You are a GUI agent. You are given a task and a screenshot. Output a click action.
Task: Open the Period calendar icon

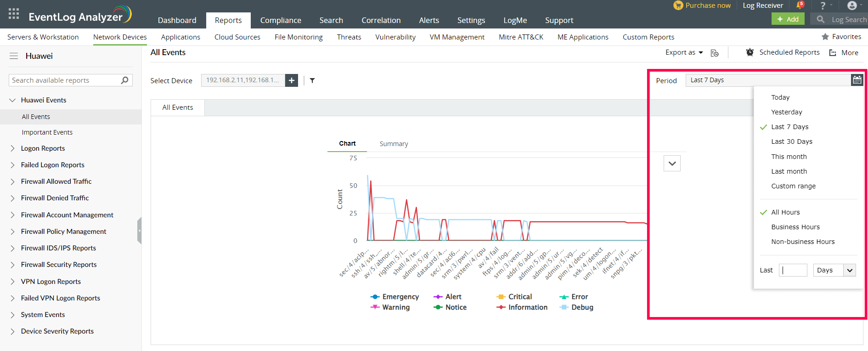click(857, 80)
